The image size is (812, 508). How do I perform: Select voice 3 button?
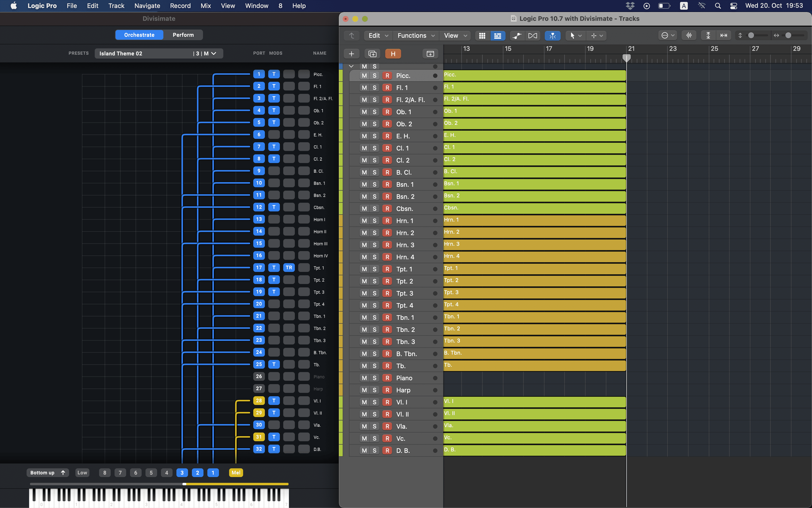(x=182, y=473)
